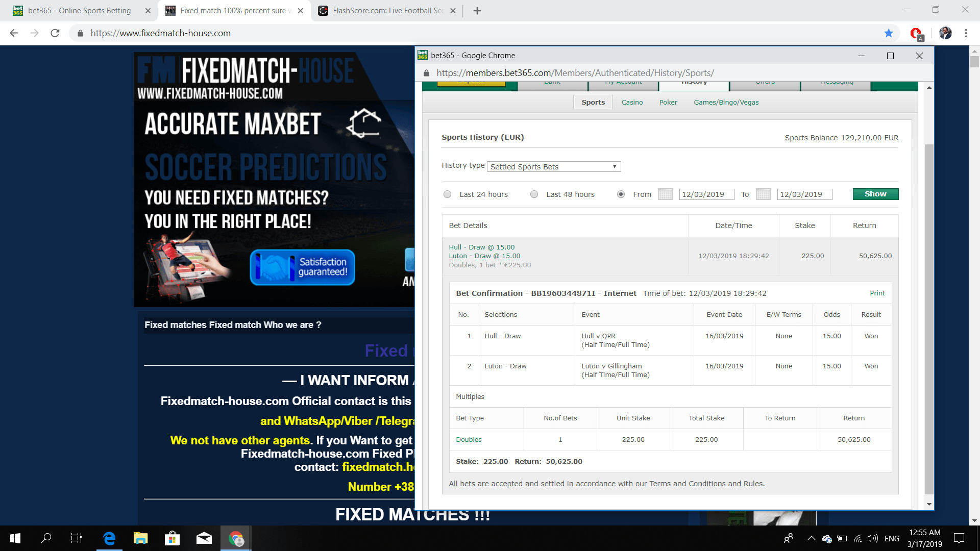980x551 pixels.
Task: Click the 'Fixed matches Fixed match Who we are ?' heading
Action: [x=233, y=325]
